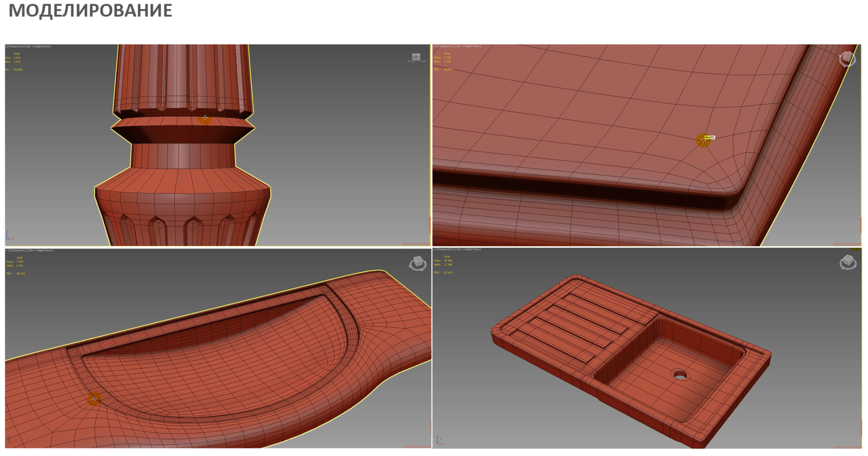Open Clay + Edged Faces menu, curved washbasin viewport
868x456 pixels.
point(41,250)
